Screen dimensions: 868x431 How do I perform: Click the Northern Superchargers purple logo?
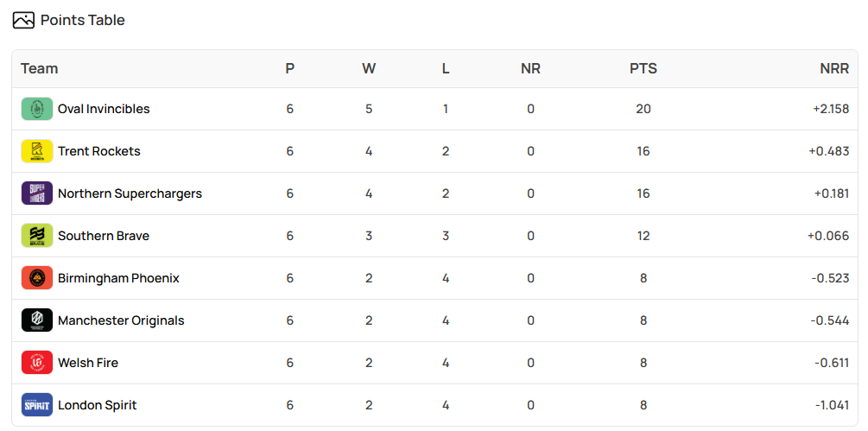pyautogui.click(x=37, y=193)
